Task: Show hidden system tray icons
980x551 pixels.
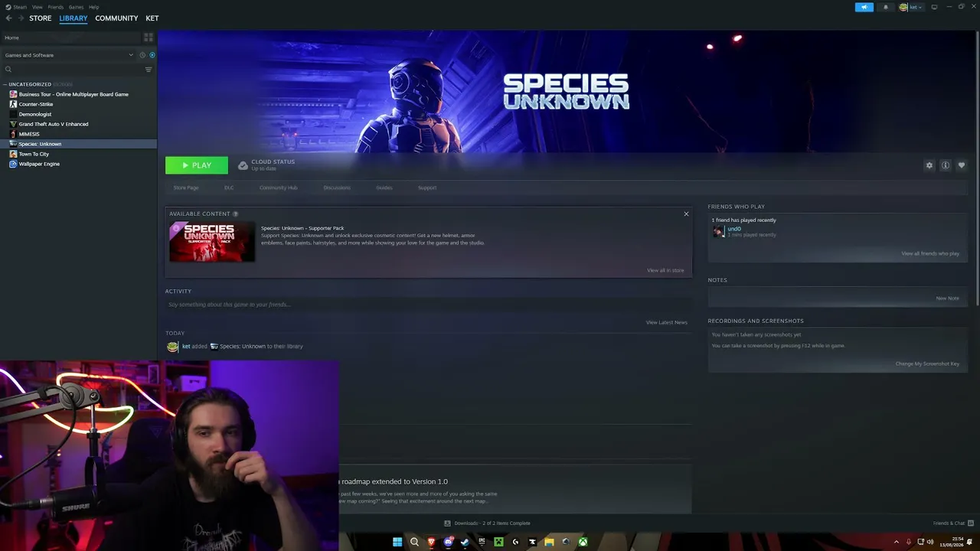Action: click(x=897, y=542)
